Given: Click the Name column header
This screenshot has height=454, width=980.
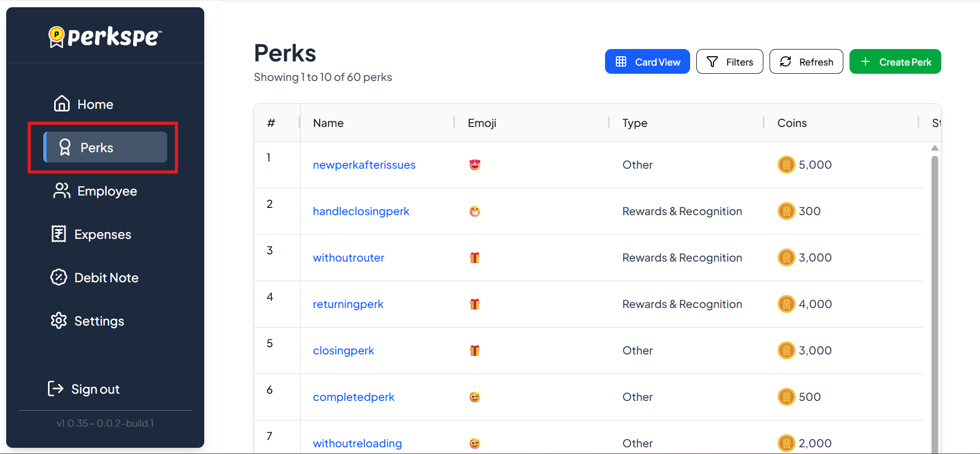Looking at the screenshot, I should coord(329,123).
